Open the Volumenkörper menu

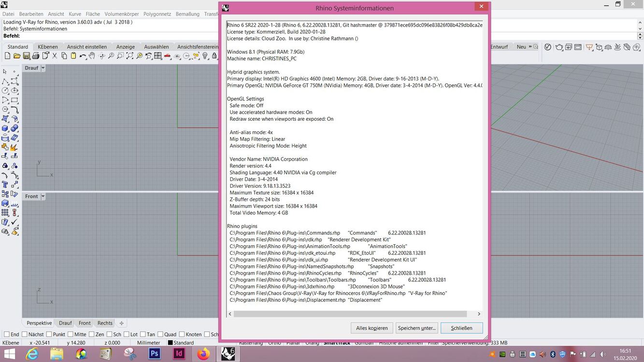[x=122, y=14]
